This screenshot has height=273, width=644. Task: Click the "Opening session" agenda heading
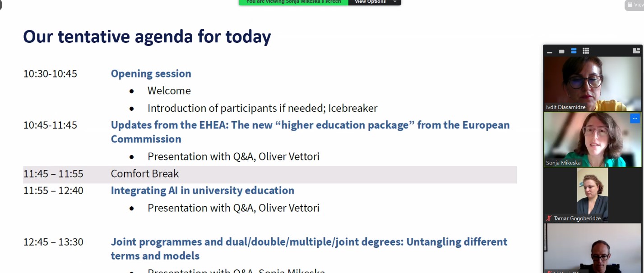[x=151, y=73]
